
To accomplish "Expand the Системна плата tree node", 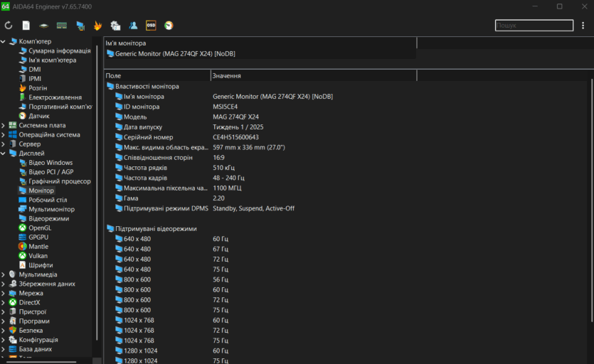I will point(4,125).
